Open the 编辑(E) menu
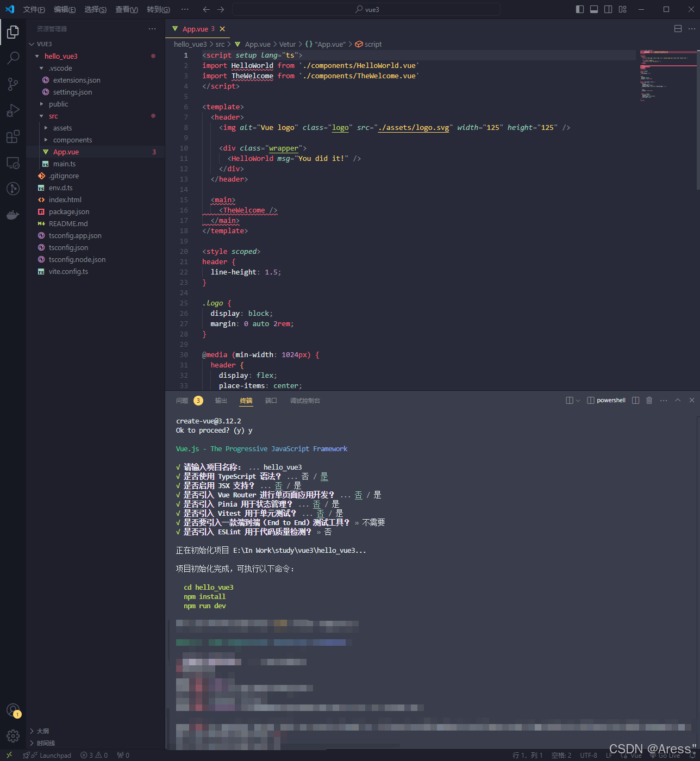 click(65, 9)
